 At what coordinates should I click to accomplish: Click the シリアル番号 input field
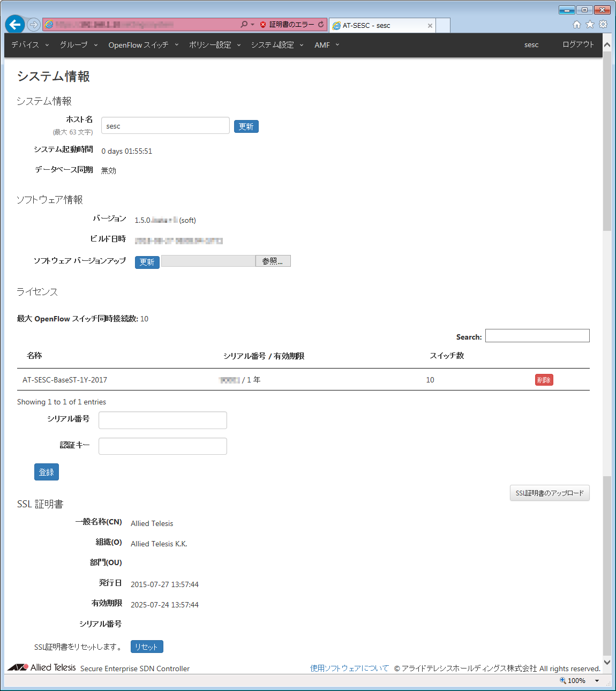(x=163, y=420)
